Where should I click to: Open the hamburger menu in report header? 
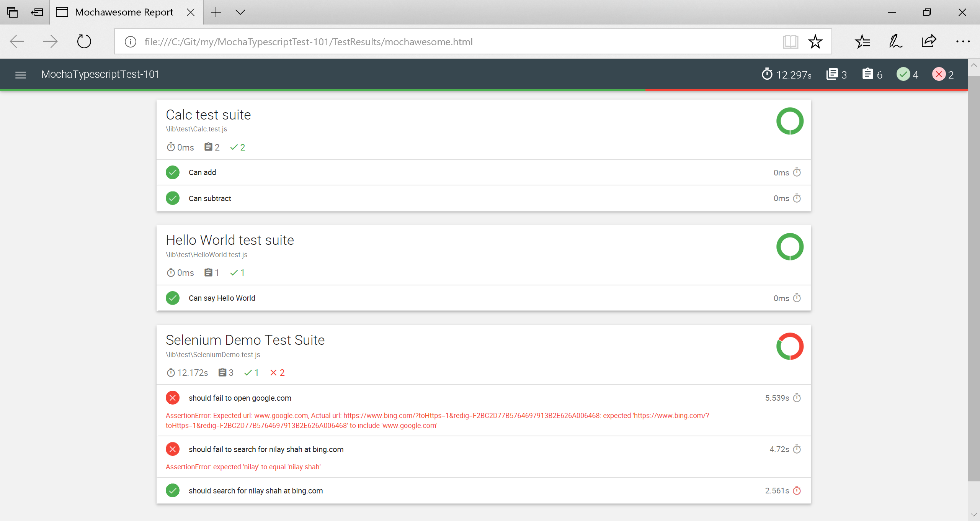(x=21, y=75)
